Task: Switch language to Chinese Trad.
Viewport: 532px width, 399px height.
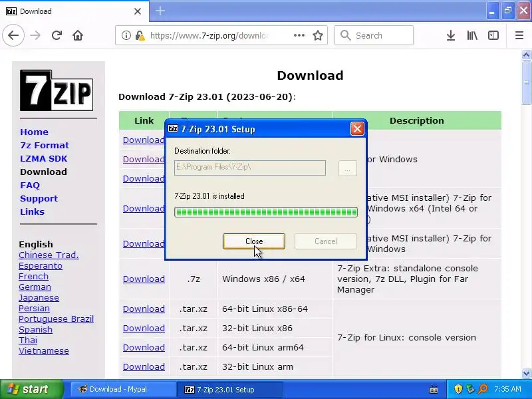Action: [49, 255]
